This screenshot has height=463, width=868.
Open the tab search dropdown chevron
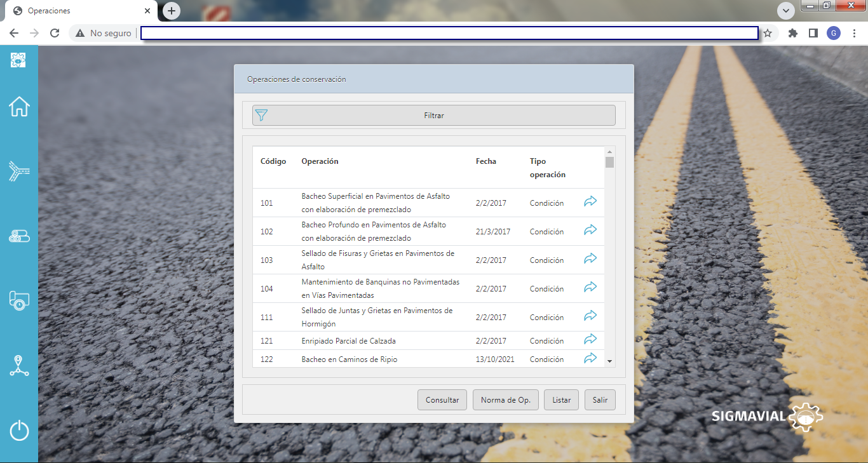coord(786,11)
